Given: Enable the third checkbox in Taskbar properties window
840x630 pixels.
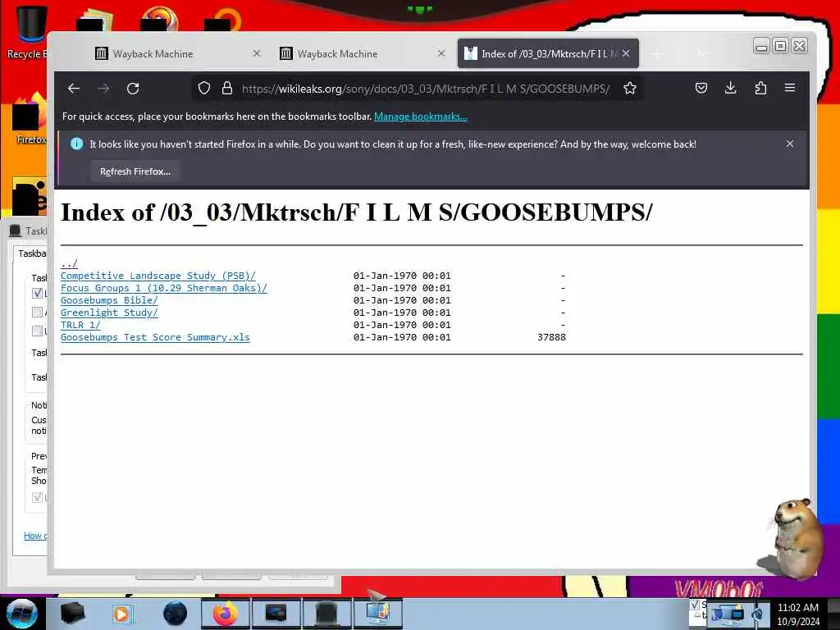Looking at the screenshot, I should (37, 331).
